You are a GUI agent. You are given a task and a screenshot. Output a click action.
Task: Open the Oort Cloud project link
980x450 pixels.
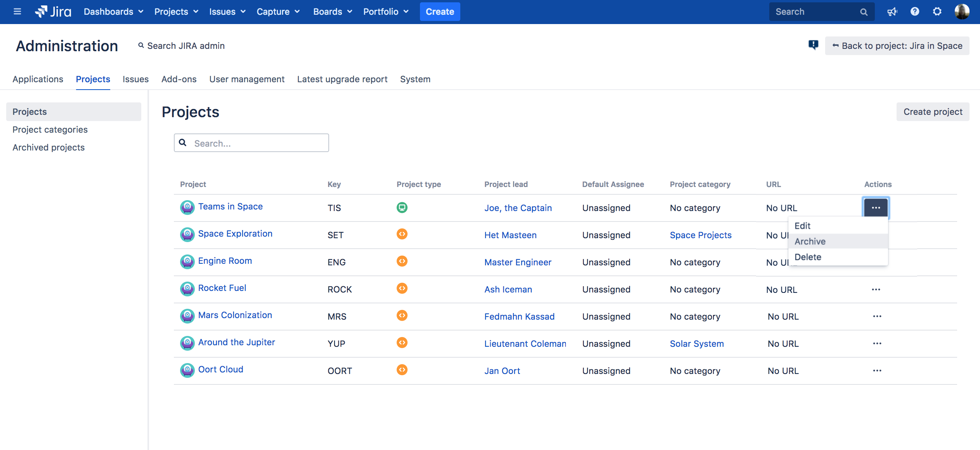point(220,369)
